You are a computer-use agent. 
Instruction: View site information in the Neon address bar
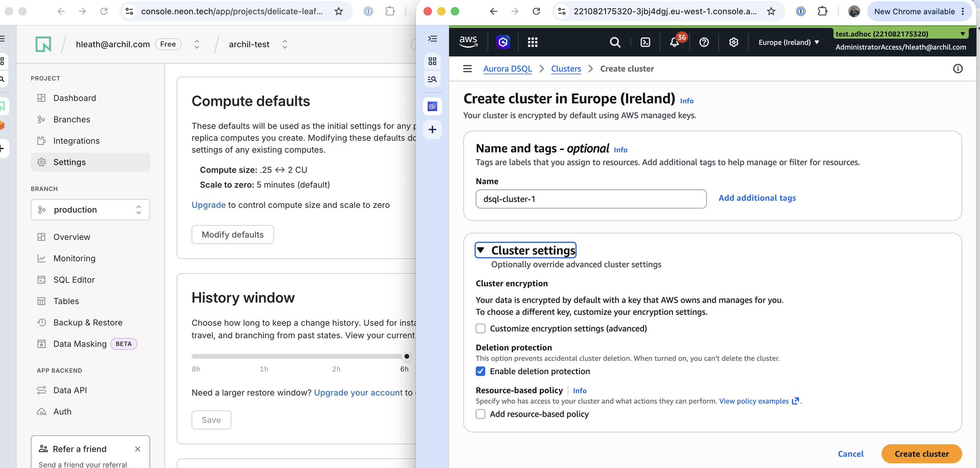click(129, 11)
